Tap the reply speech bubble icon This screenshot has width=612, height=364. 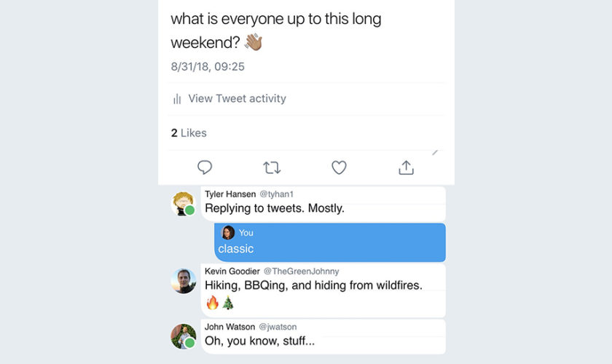(205, 167)
